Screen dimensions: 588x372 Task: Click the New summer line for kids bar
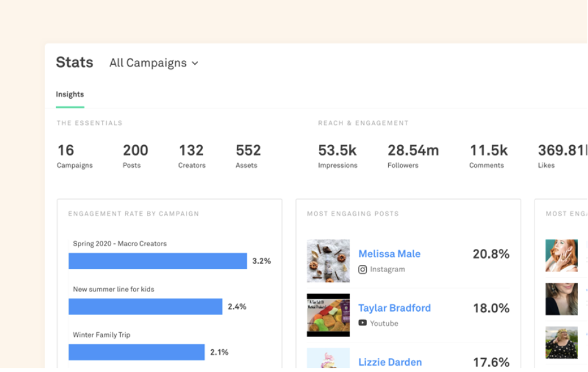pos(145,307)
